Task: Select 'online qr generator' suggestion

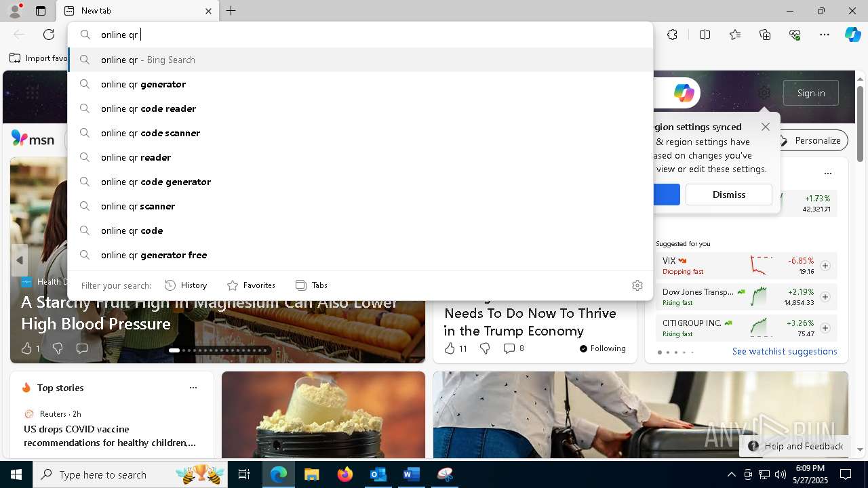Action: point(360,84)
